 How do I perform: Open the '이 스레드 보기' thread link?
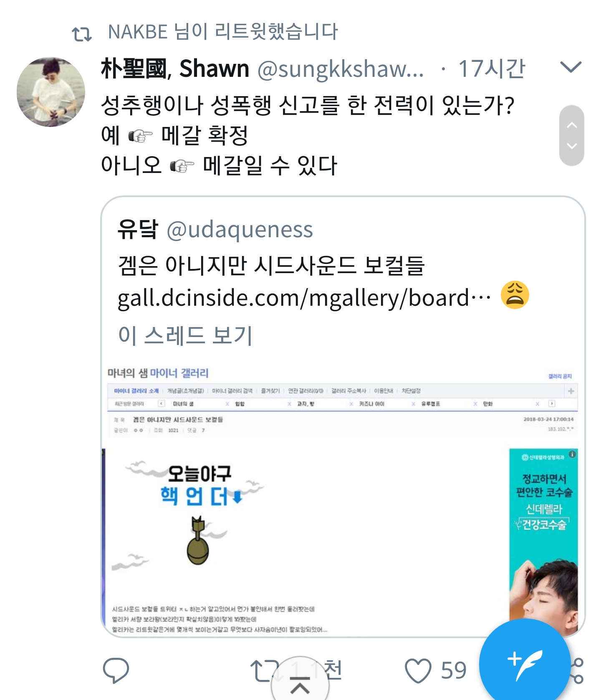pos(185,335)
